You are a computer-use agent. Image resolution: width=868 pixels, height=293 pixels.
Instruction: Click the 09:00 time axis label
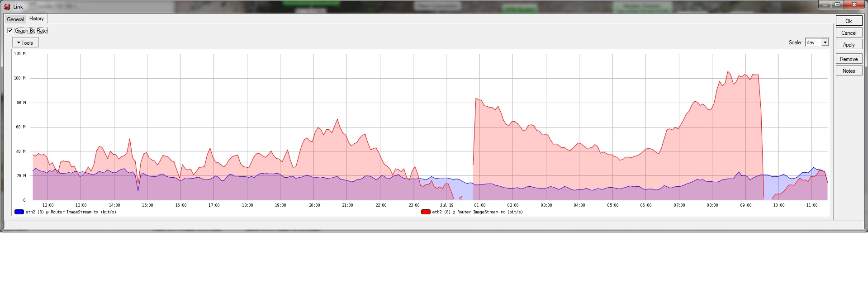[x=745, y=205]
